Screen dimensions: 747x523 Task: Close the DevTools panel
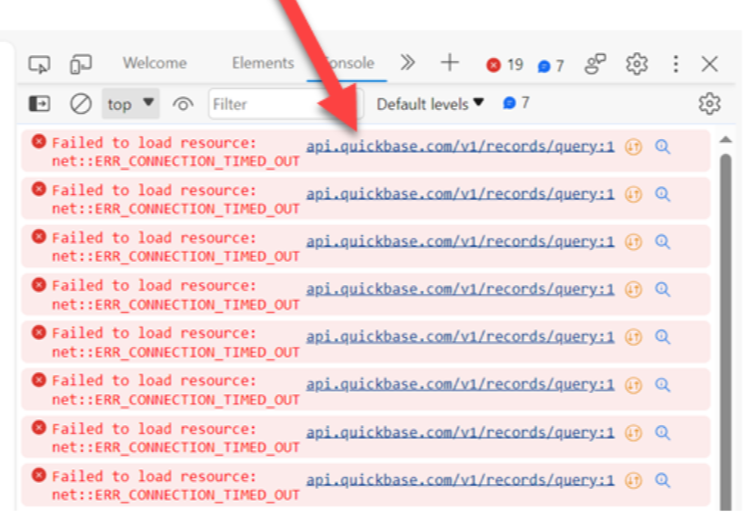709,63
